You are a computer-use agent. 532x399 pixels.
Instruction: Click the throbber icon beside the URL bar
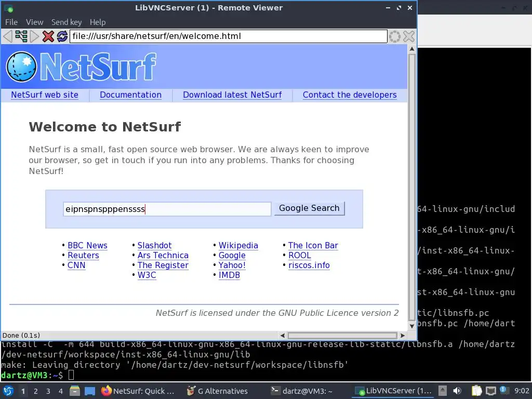coord(395,36)
